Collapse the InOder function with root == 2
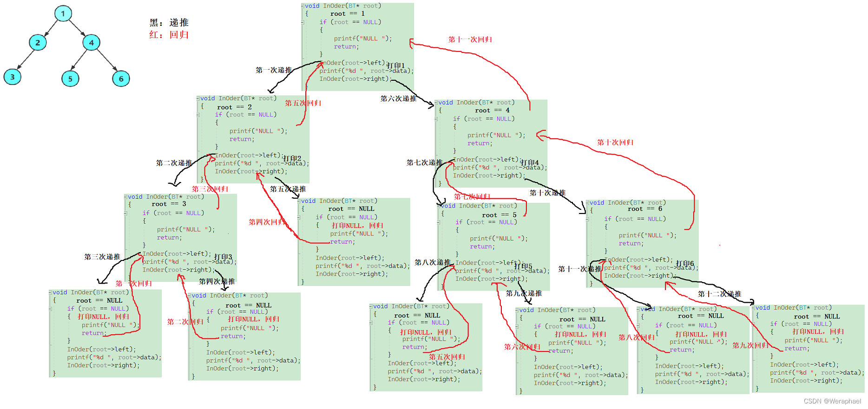The height and width of the screenshot is (409, 868). tap(198, 98)
